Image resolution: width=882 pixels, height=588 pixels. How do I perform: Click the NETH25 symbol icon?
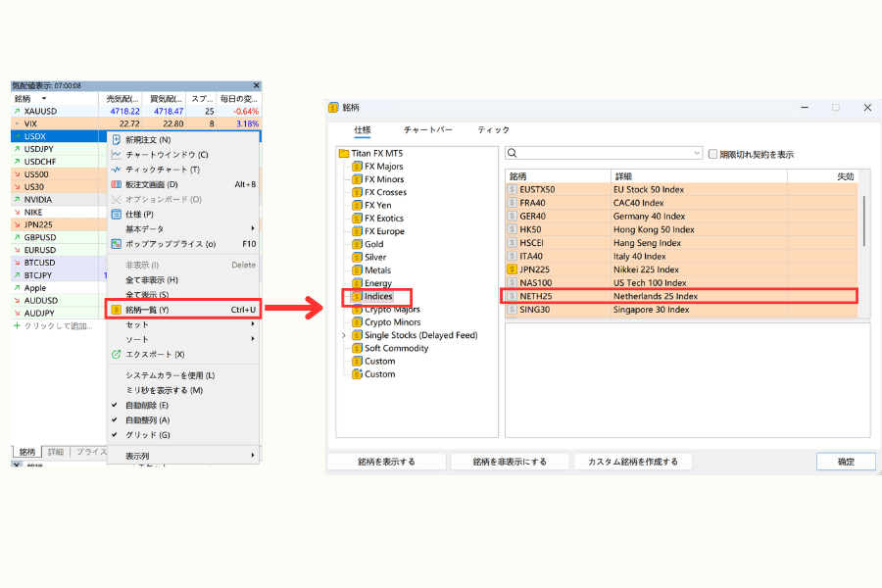click(513, 295)
